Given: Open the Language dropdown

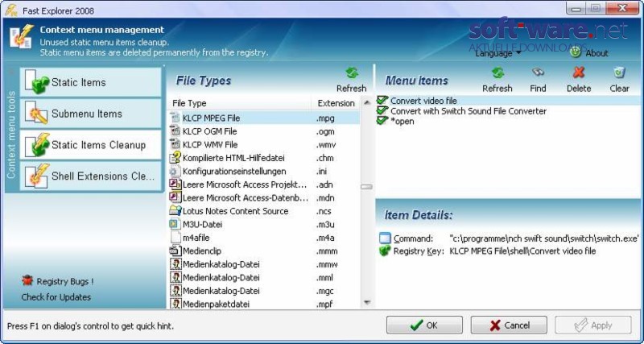Looking at the screenshot, I should pyautogui.click(x=497, y=53).
